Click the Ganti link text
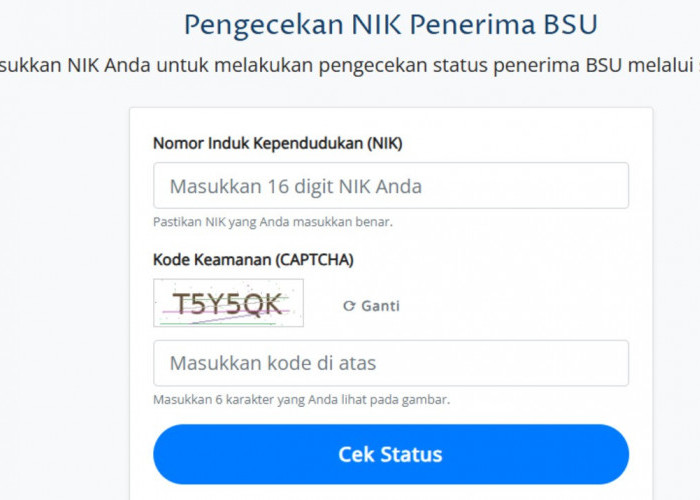The width and height of the screenshot is (700, 500). tap(380, 306)
